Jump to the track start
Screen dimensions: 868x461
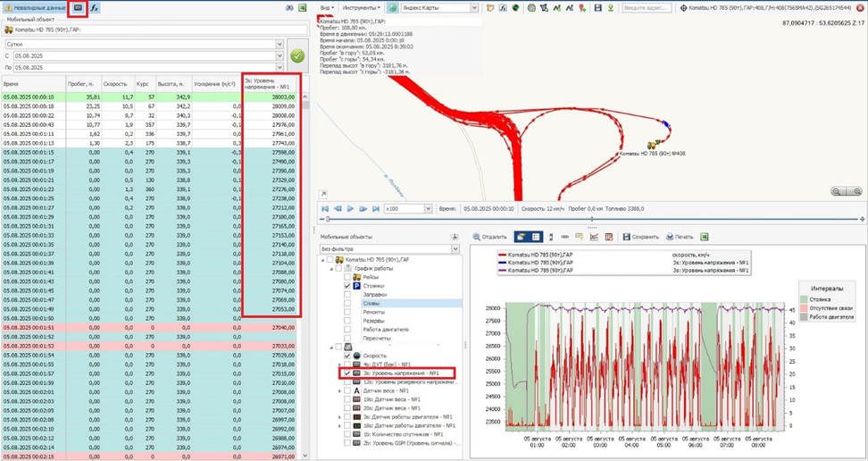[x=326, y=208]
